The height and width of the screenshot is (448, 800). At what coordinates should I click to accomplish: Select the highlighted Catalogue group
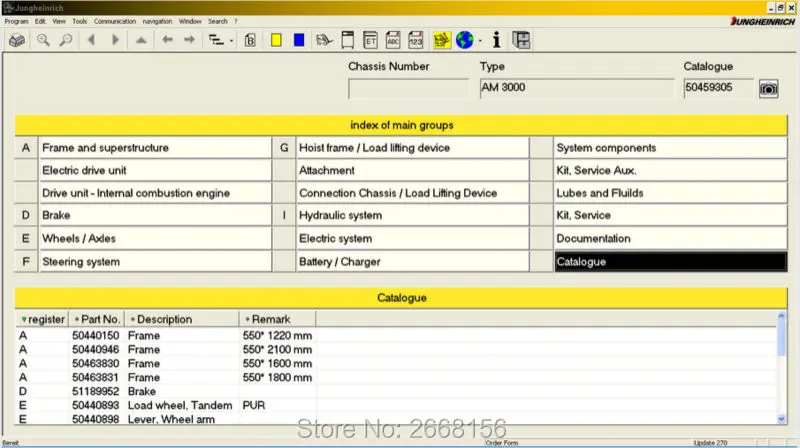coord(670,261)
